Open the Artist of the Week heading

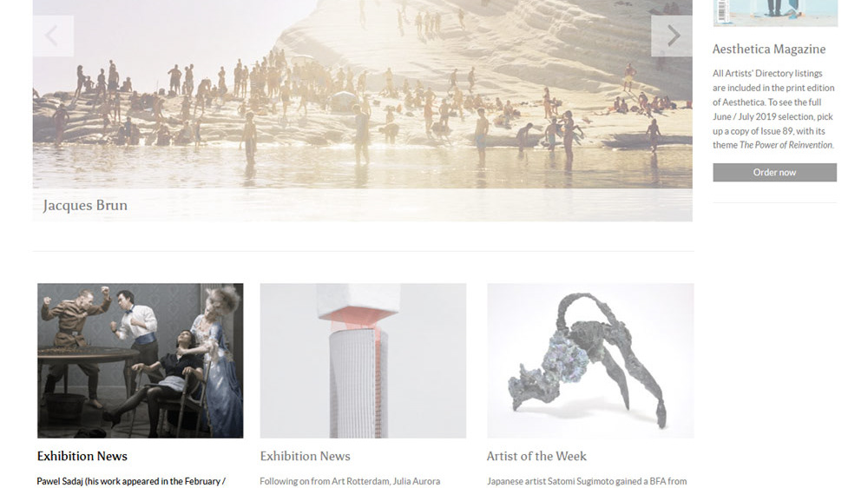536,456
